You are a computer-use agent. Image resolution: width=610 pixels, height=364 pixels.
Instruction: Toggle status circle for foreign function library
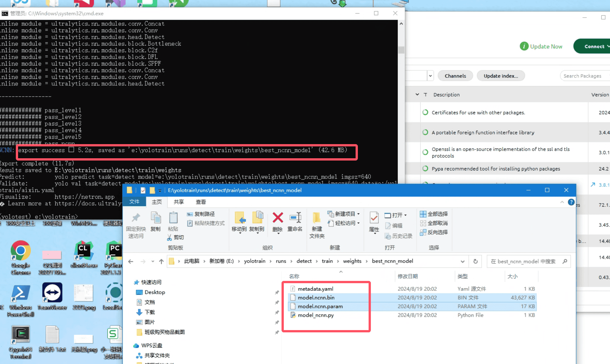(425, 132)
